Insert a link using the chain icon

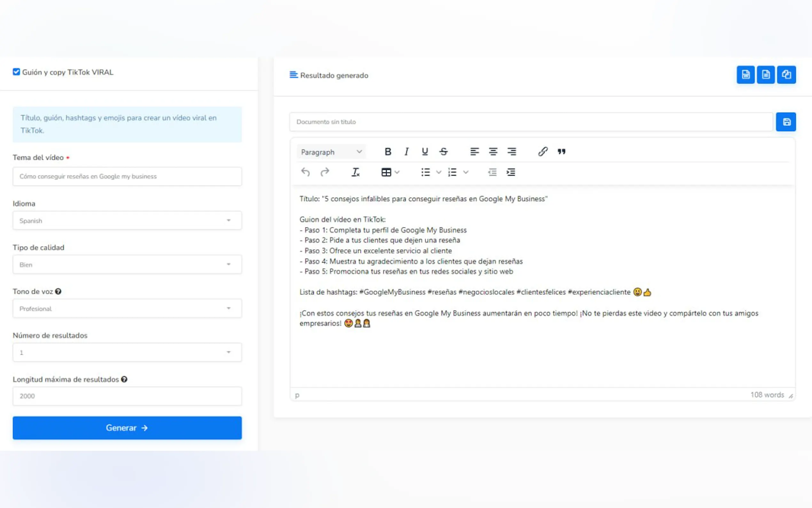click(543, 152)
